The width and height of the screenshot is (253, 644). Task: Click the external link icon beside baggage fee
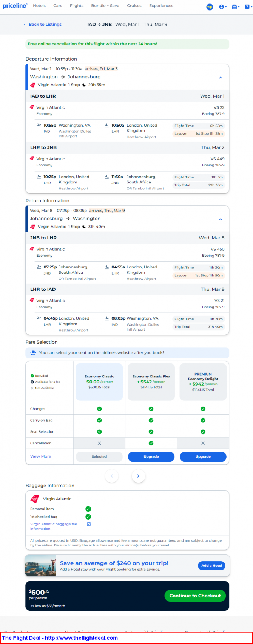(x=89, y=524)
